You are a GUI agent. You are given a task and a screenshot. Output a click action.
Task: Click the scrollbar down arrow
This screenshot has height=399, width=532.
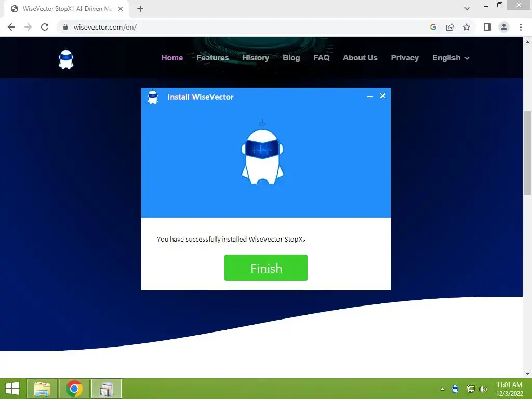coord(527,374)
